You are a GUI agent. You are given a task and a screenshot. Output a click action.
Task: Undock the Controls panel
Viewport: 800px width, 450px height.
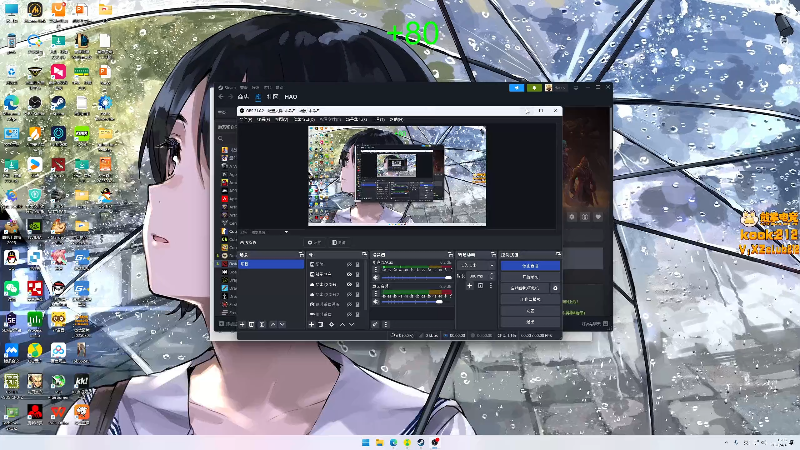point(558,254)
